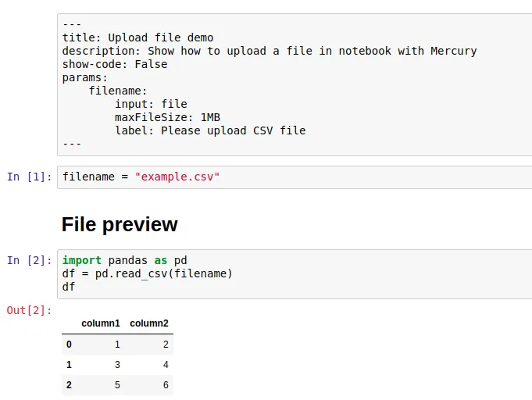Select the File preview heading
The width and height of the screenshot is (532, 400).
pyautogui.click(x=120, y=224)
